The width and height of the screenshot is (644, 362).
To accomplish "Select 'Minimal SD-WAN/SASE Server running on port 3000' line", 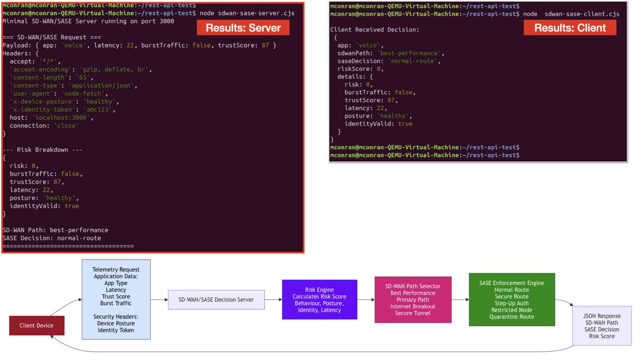I will 88,21.
